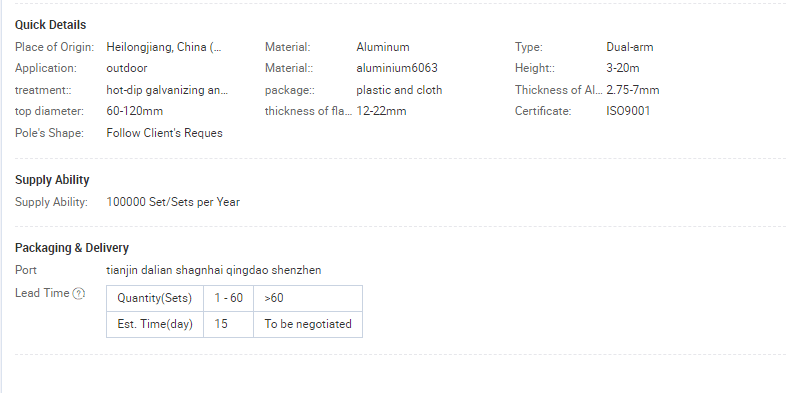Click the Follow Client's Reques pole shape value
This screenshot has height=393, width=800.
point(164,133)
